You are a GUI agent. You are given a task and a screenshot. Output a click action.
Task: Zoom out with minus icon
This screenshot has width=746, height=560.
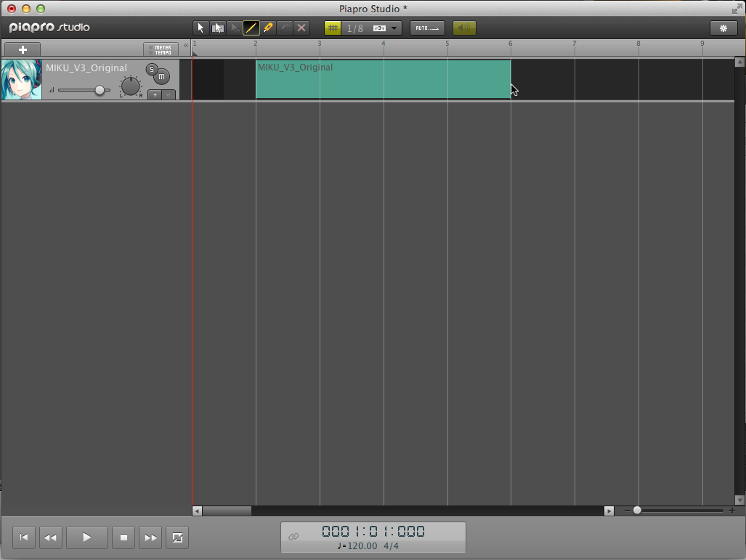click(627, 511)
